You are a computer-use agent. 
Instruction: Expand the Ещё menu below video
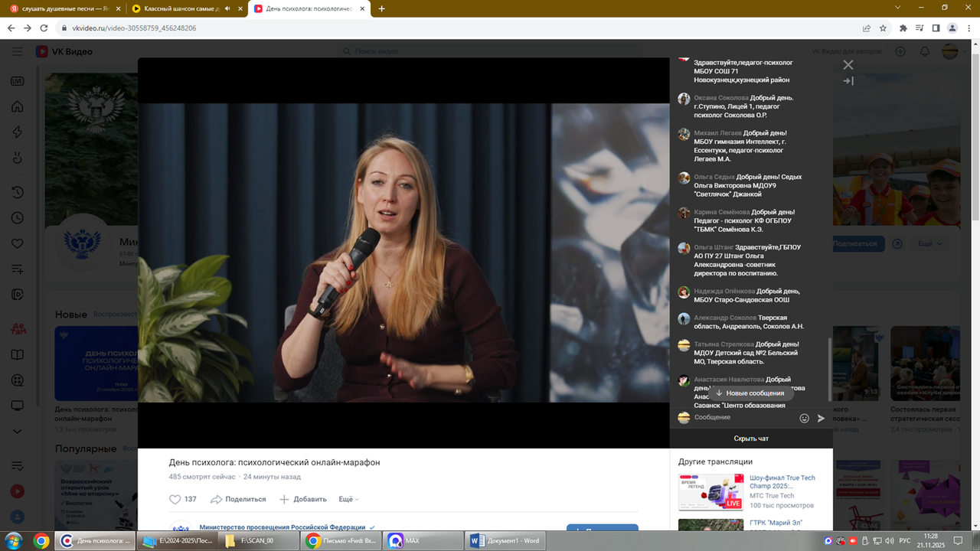[348, 499]
